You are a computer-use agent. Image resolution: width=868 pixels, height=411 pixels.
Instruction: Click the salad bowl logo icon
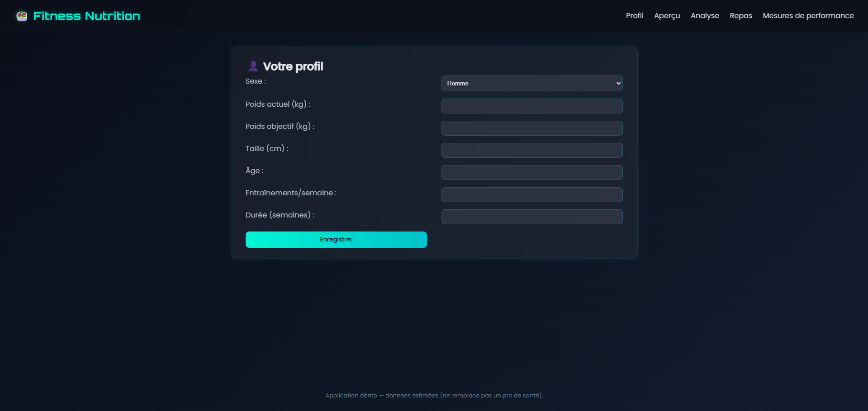[22, 16]
